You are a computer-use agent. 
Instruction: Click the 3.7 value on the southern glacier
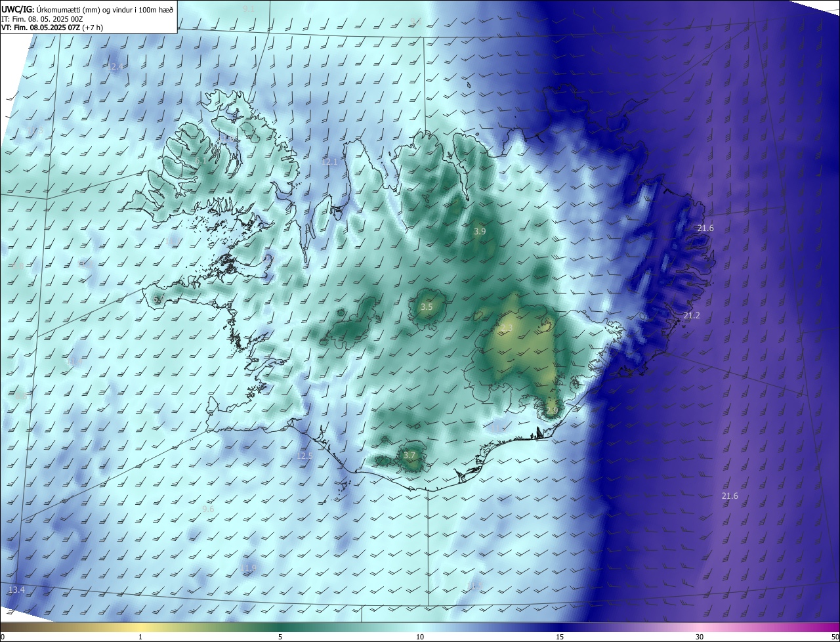point(409,455)
